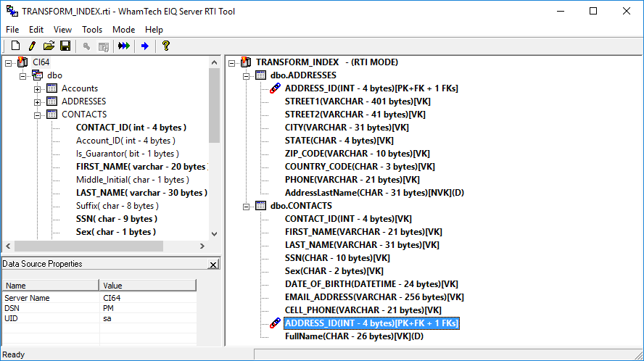644x361 pixels.
Task: Open the Mode menu
Action: coord(123,30)
